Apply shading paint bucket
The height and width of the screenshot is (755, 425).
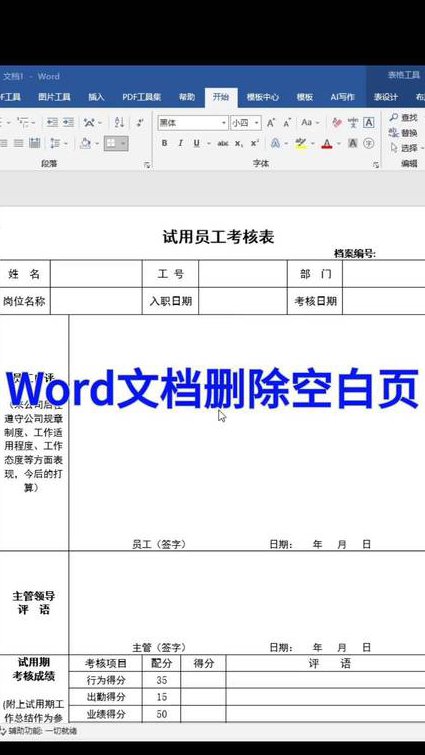coord(86,143)
